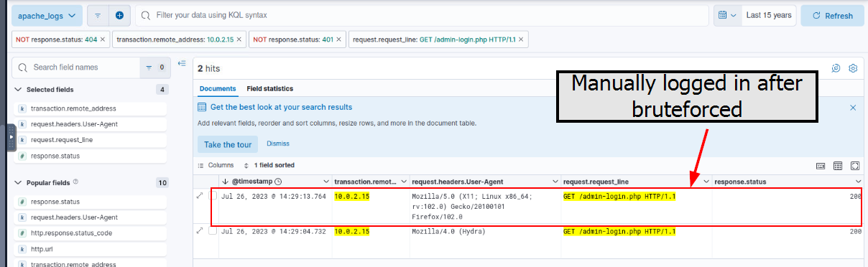Viewport: 868px width, 267px height.
Task: Click the 10.0.2.15 cell in Hydra row
Action: (352, 232)
